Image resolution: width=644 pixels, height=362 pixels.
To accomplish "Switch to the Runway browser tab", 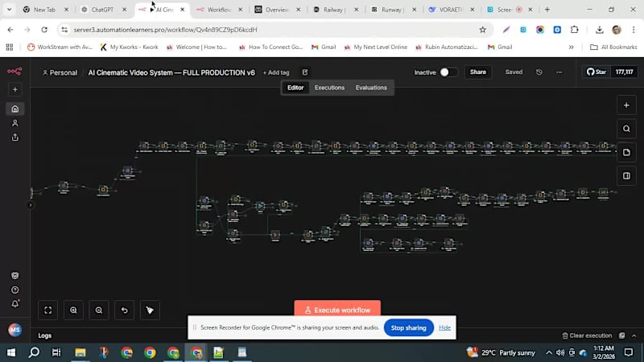I will click(392, 10).
